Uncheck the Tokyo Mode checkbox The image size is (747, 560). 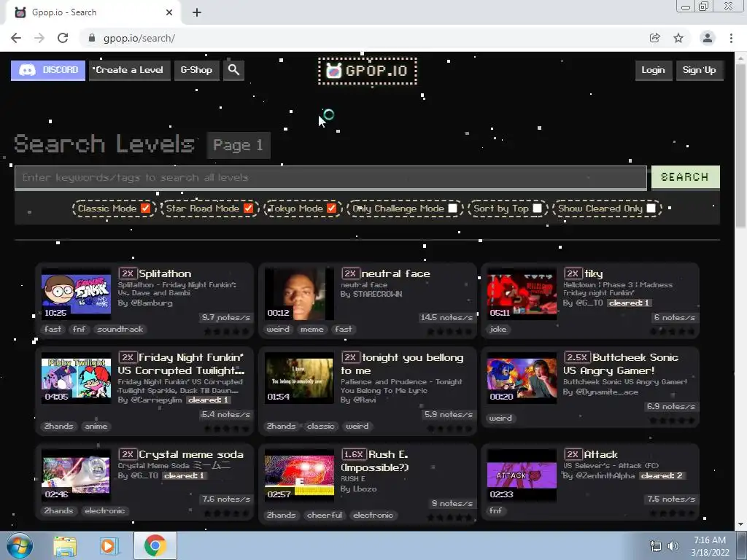pos(332,209)
